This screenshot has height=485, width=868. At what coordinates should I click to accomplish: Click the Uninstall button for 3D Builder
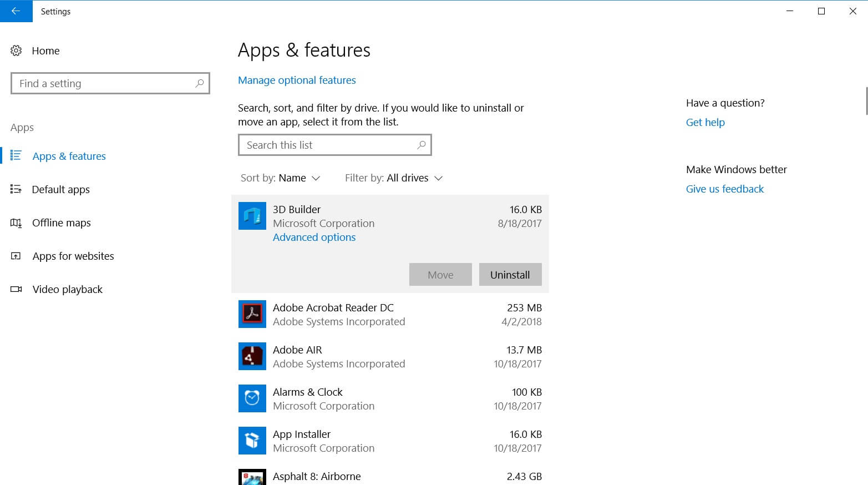[510, 275]
